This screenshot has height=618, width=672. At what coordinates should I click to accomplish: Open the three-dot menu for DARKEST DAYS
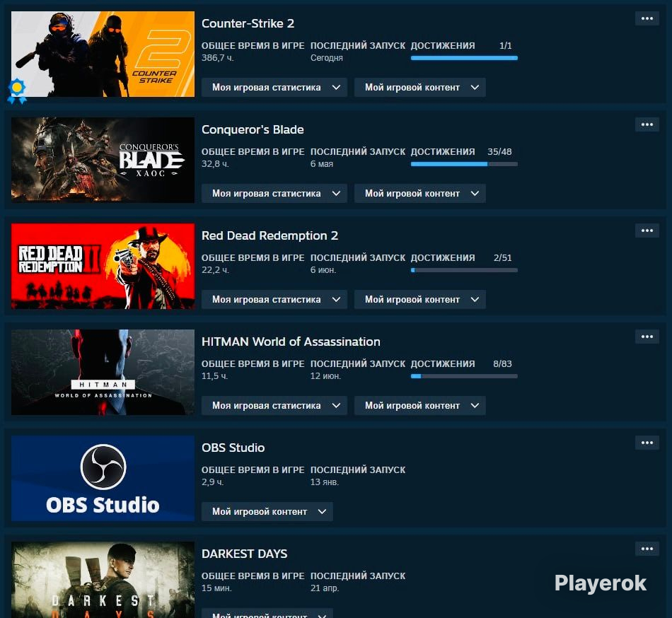pyautogui.click(x=647, y=549)
